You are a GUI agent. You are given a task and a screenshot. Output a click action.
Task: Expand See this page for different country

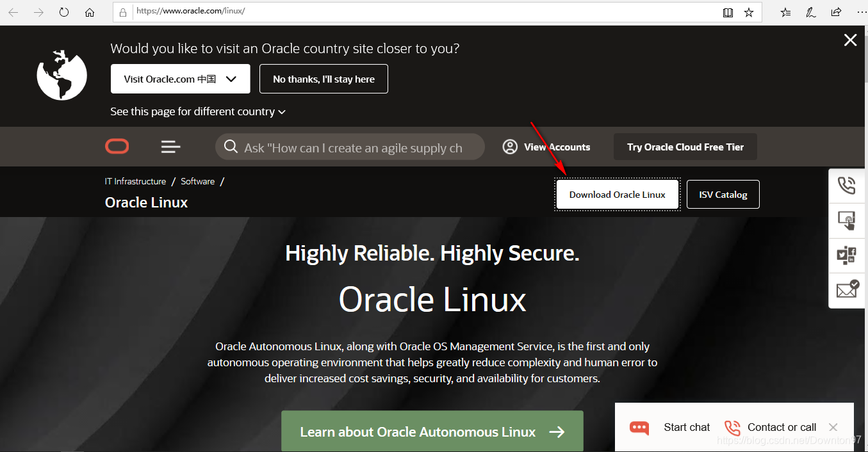pyautogui.click(x=198, y=111)
